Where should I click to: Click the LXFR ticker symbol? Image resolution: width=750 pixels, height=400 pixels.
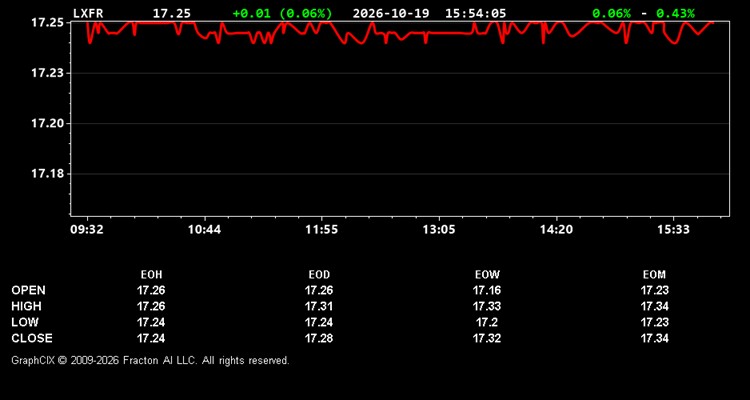coord(88,13)
